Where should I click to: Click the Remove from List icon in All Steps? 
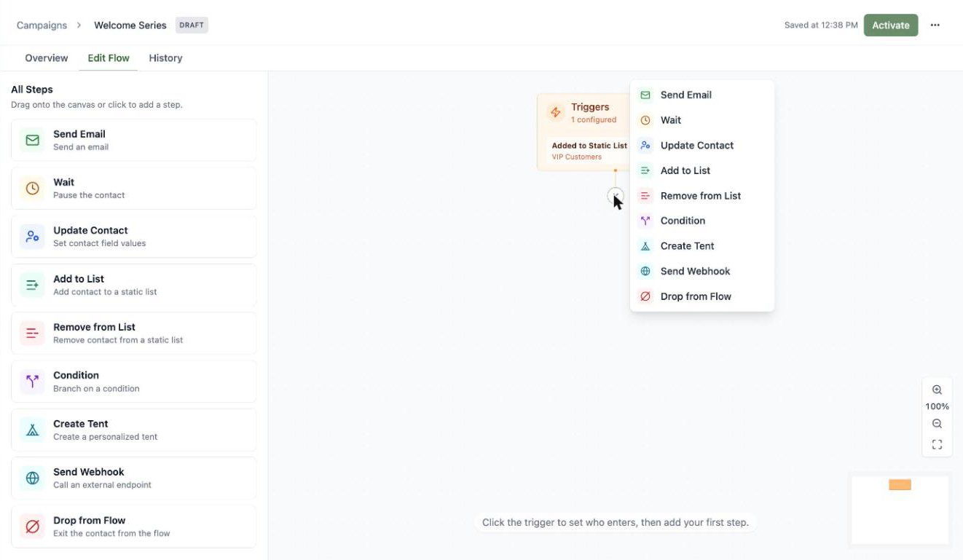coord(32,333)
